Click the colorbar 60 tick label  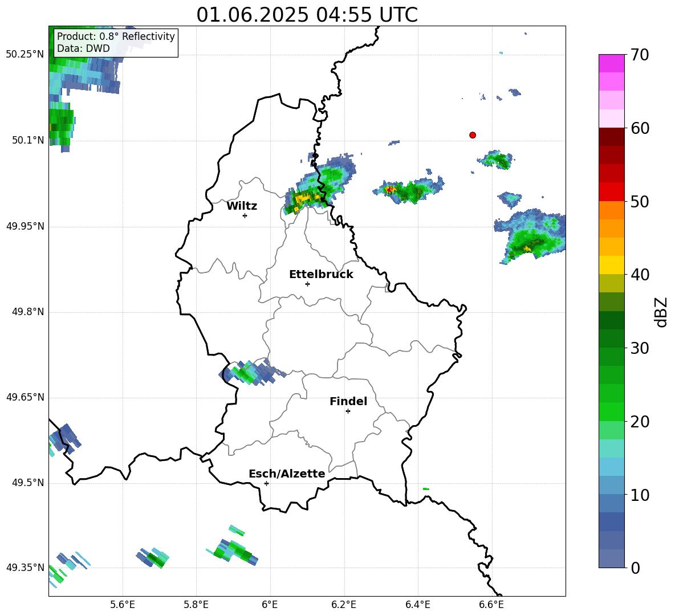(640, 128)
